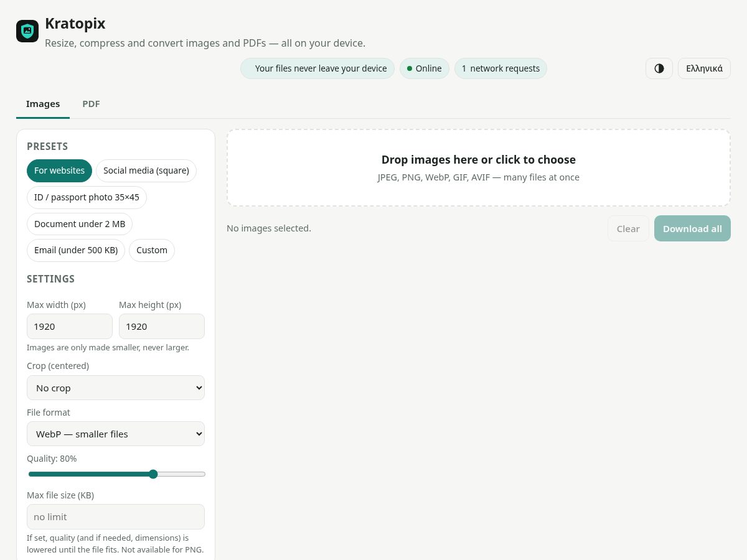Switch to the PDF tab

[x=91, y=104]
